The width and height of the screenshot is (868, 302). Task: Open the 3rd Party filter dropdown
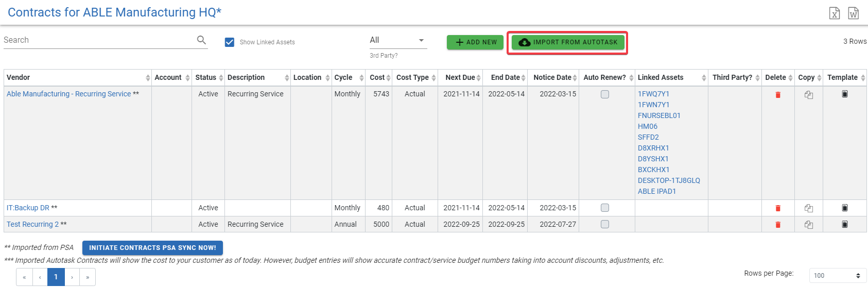[398, 40]
